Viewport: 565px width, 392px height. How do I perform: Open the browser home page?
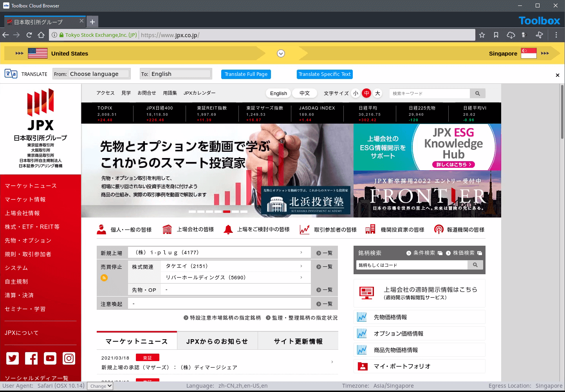[x=41, y=35]
